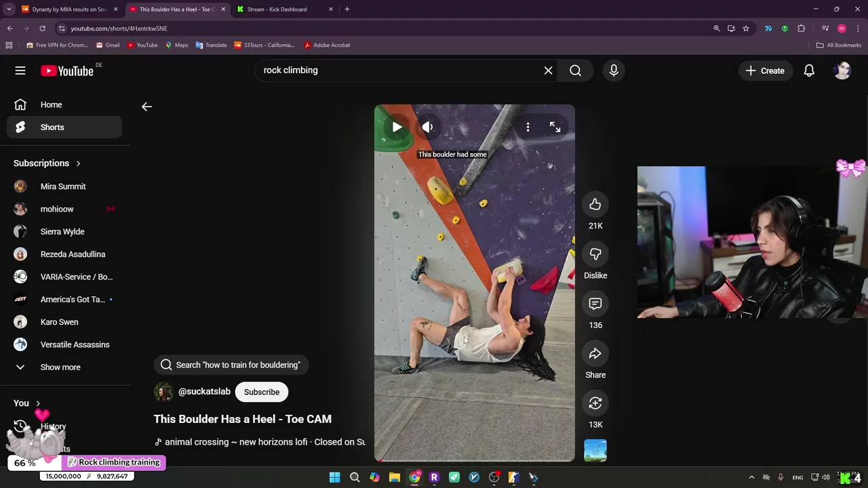Play the paused Short
The image size is (868, 488).
397,127
